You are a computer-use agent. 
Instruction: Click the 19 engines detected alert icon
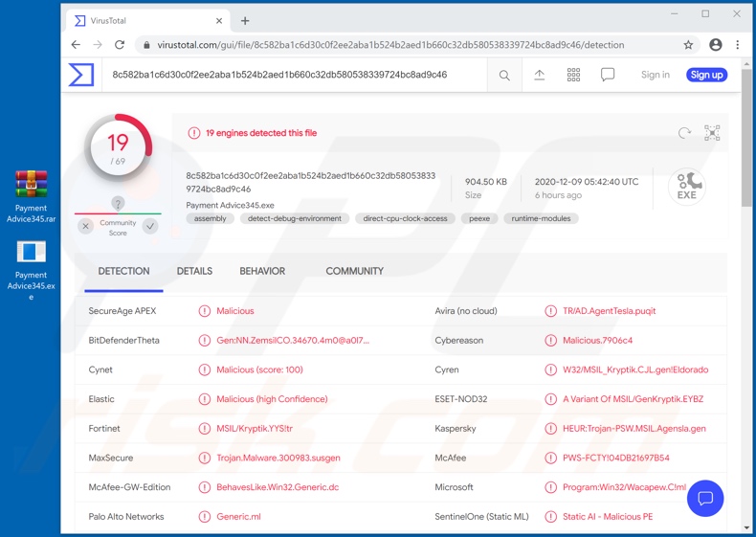tap(194, 133)
